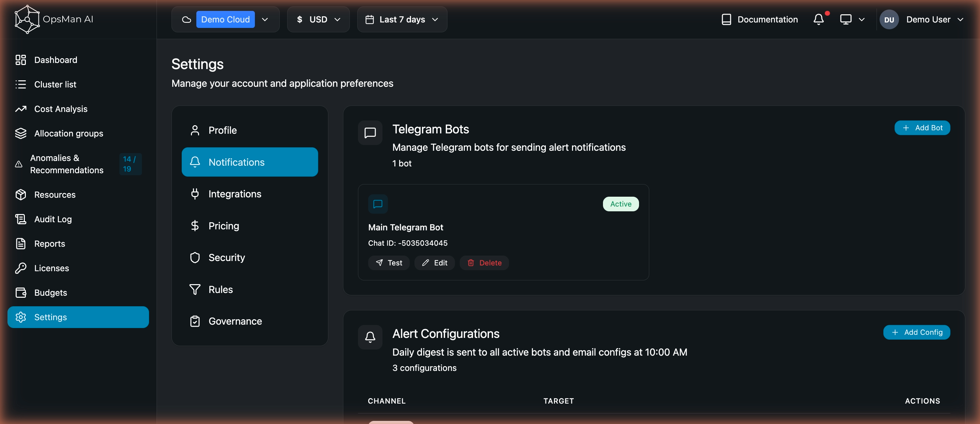This screenshot has width=980, height=424.
Task: Click the Documentation book icon
Action: tap(726, 19)
